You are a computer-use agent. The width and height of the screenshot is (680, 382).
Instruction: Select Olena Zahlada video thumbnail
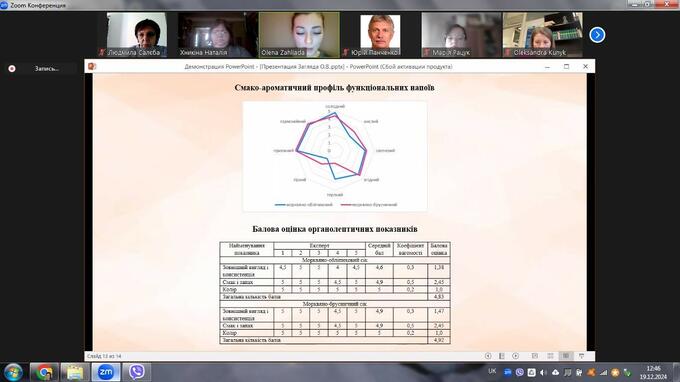[299, 35]
